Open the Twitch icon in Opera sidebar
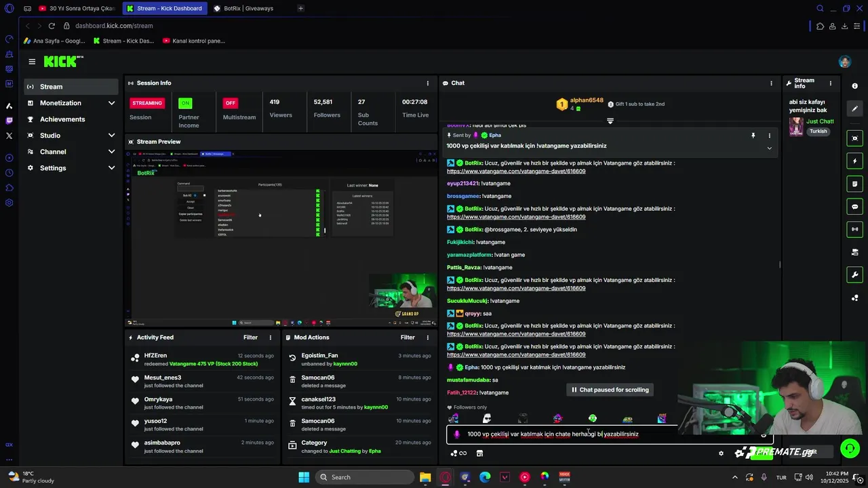The width and height of the screenshot is (868, 488). pos(9,121)
